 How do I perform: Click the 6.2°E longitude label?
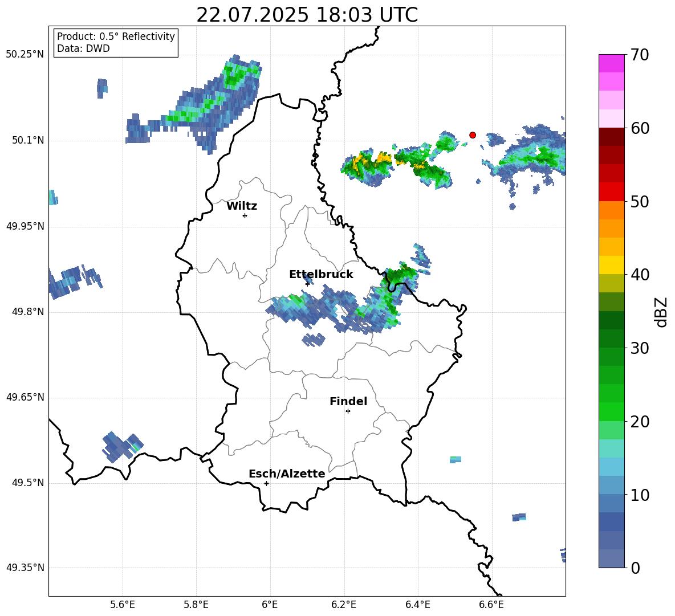point(344,605)
